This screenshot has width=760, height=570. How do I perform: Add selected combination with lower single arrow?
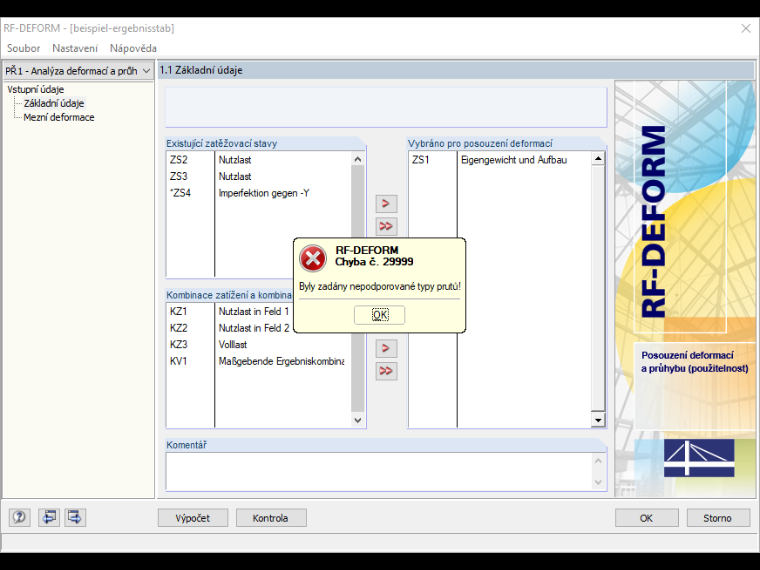coord(386,348)
